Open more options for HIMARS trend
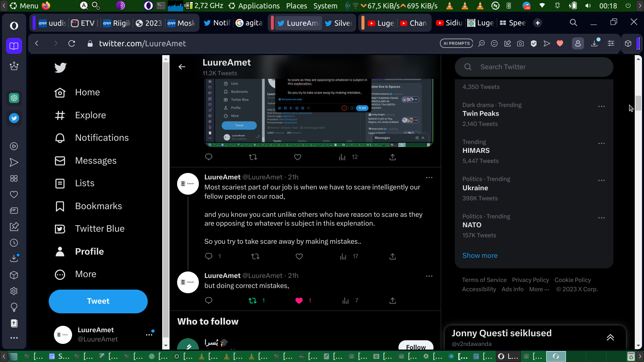Viewport: 644px width, 362px height. pyautogui.click(x=601, y=144)
